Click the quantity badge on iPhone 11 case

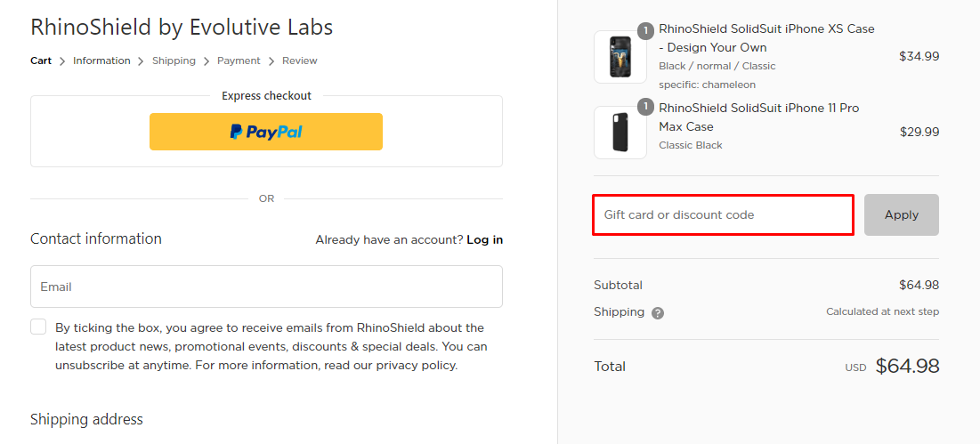click(x=645, y=107)
